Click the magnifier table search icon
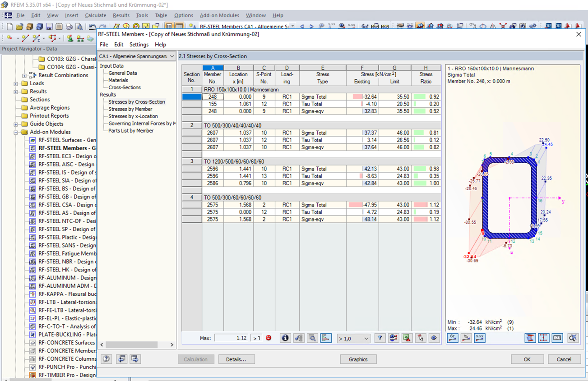The image size is (588, 381). pyautogui.click(x=312, y=338)
